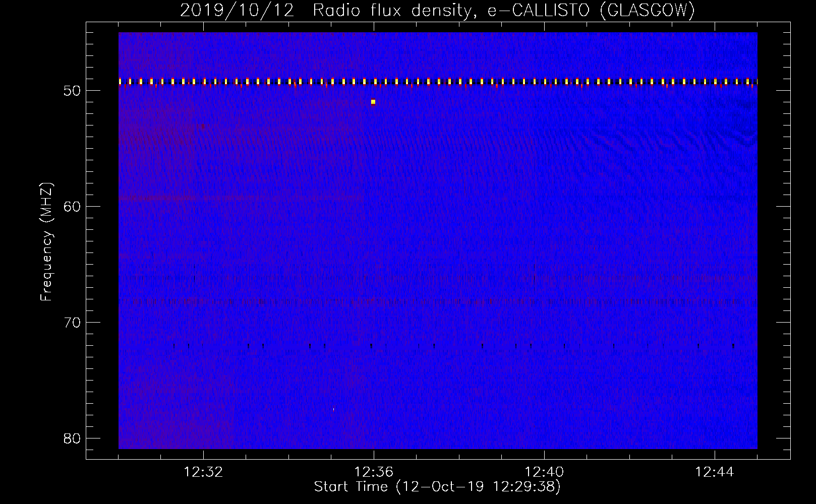Viewport: 816px width, 504px height.
Task: Click the 70 frequency tick label
Action: pos(72,323)
